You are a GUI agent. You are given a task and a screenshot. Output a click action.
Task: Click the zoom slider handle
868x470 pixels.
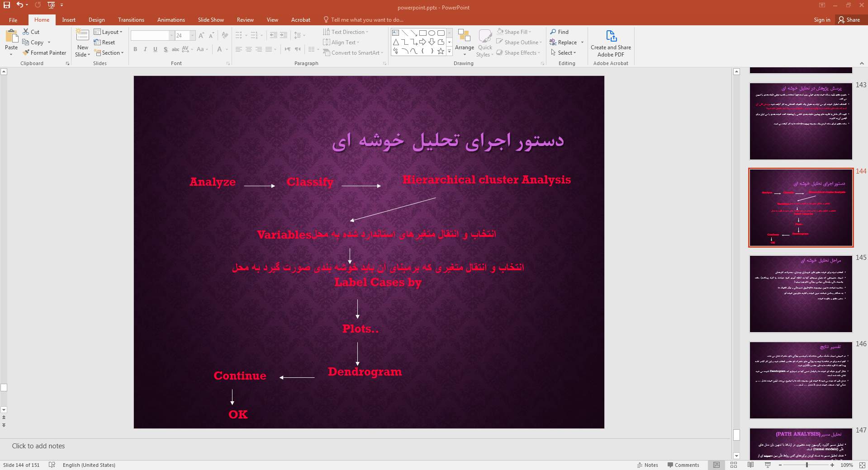806,465
